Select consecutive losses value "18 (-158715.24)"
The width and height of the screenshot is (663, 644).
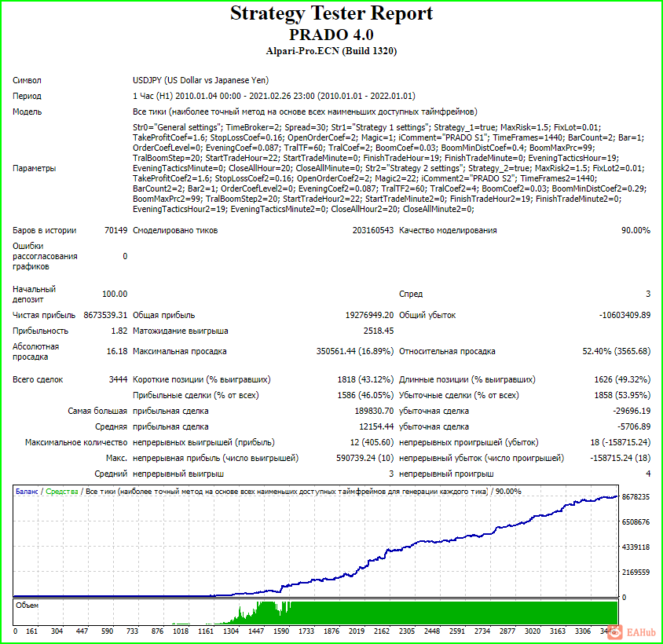[621, 442]
